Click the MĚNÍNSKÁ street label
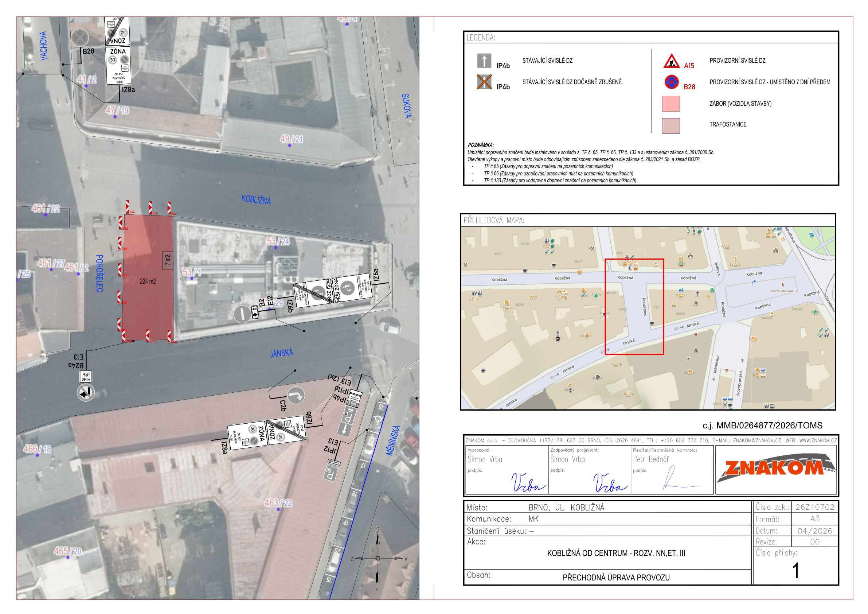The width and height of the screenshot is (868, 614). click(x=393, y=440)
